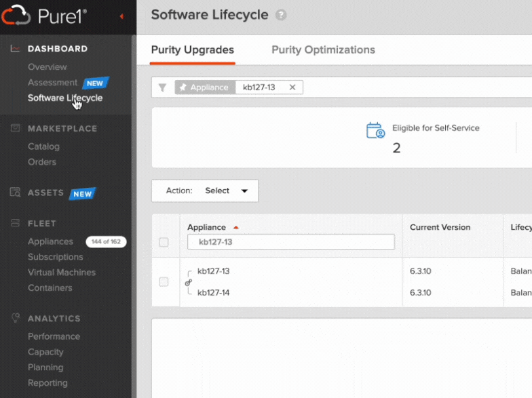Open Virtual Machines under Fleet
Image resolution: width=532 pixels, height=398 pixels.
point(61,273)
